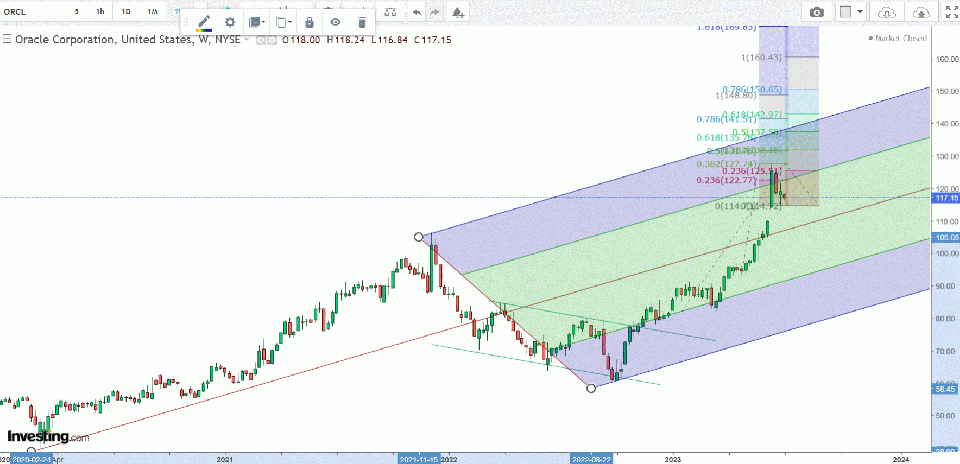Toggle lock on the selected drawing
This screenshot has height=464, width=960.
[x=309, y=22]
